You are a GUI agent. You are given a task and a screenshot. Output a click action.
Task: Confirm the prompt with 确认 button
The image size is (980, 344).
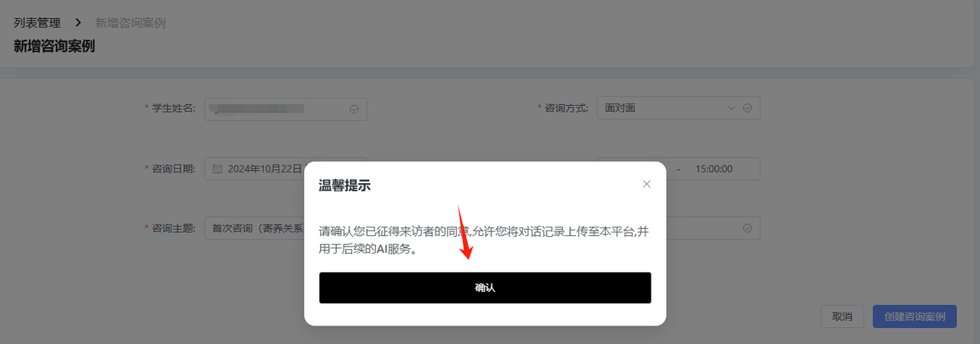point(485,288)
